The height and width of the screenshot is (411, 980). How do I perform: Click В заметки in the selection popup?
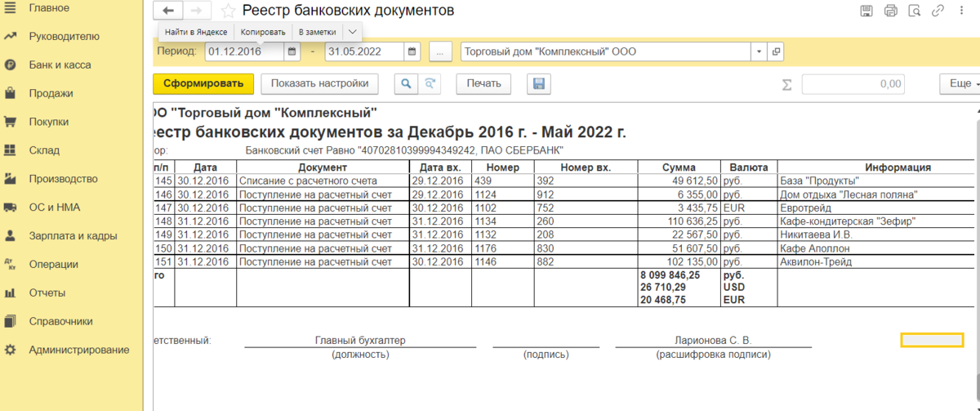point(315,32)
